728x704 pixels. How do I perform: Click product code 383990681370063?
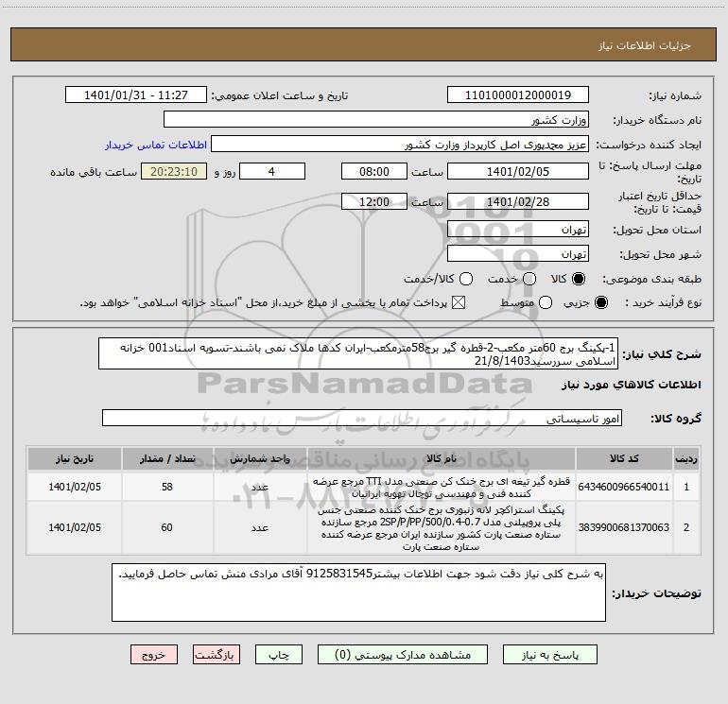[x=624, y=527]
